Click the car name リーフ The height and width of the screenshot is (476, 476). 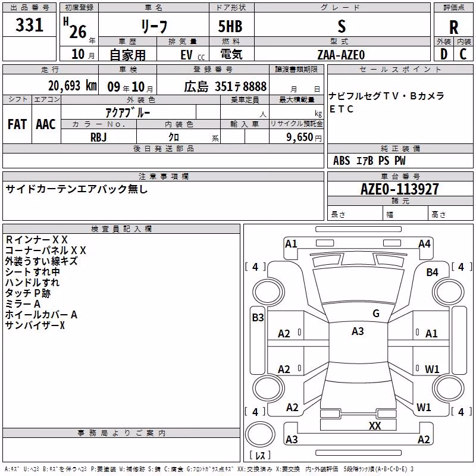point(154,27)
